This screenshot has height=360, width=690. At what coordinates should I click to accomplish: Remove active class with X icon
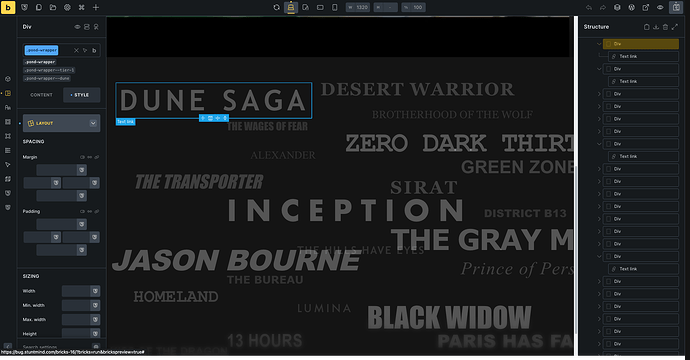click(x=76, y=50)
